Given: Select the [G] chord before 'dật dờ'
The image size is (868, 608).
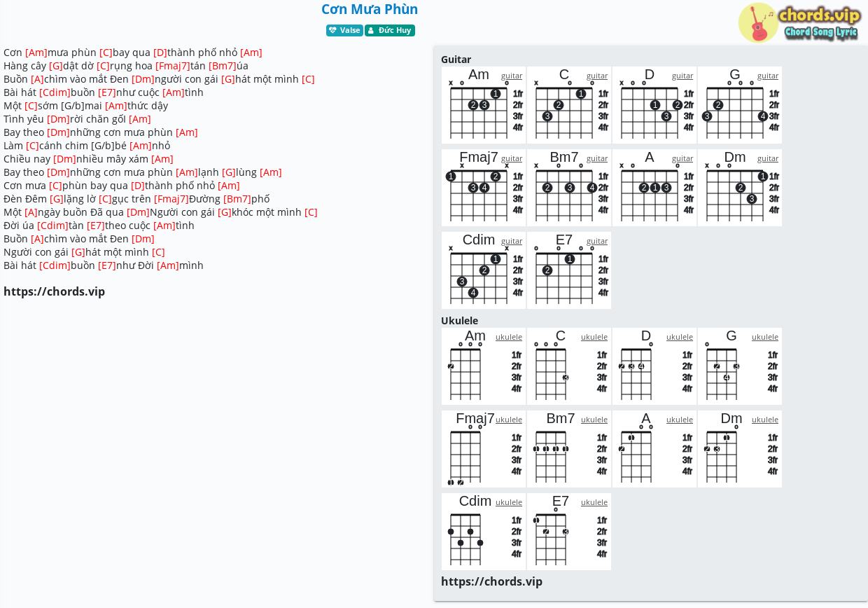Looking at the screenshot, I should point(56,66).
